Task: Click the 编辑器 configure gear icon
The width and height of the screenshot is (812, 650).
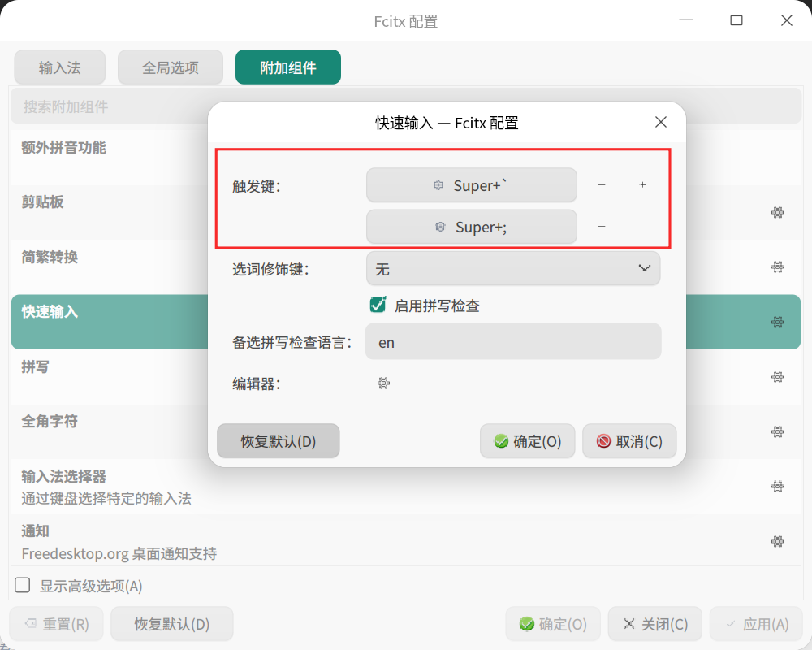Action: click(383, 383)
